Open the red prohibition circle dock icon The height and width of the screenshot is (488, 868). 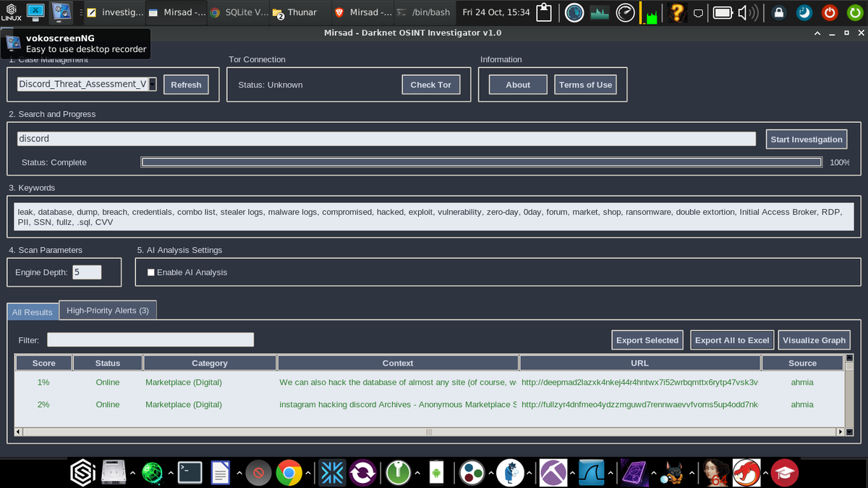[258, 474]
